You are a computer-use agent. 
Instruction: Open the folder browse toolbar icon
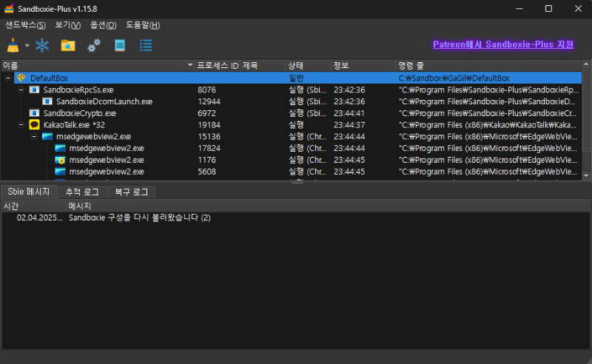click(x=68, y=45)
